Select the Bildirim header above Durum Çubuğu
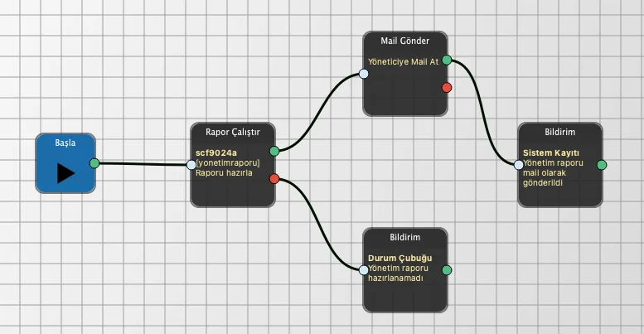This screenshot has width=644, height=334. [x=405, y=237]
